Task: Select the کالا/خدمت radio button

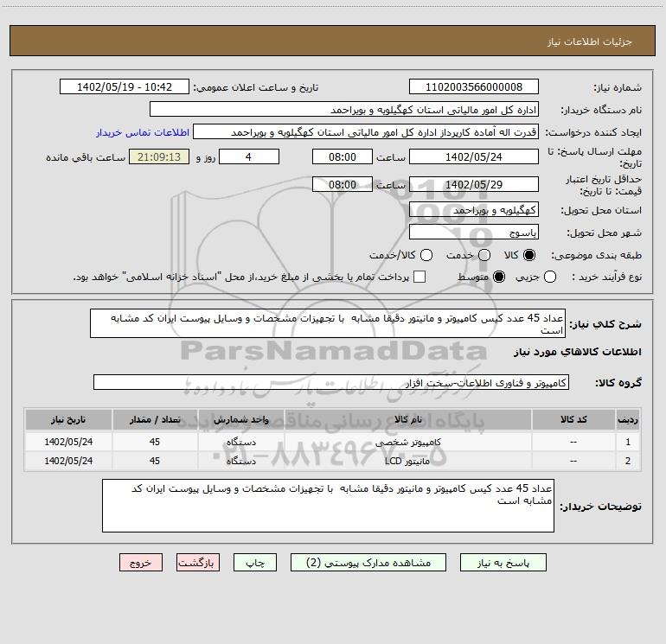Action: click(x=426, y=255)
